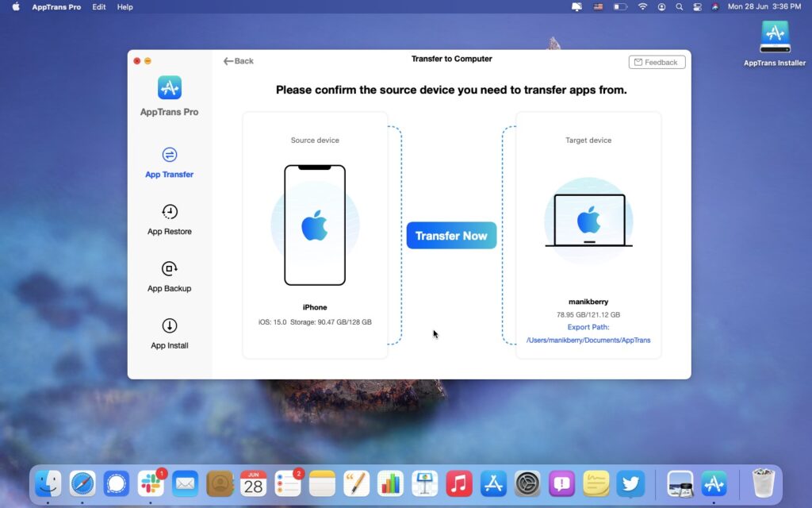Open the Help menu
The image size is (812, 508).
(124, 7)
